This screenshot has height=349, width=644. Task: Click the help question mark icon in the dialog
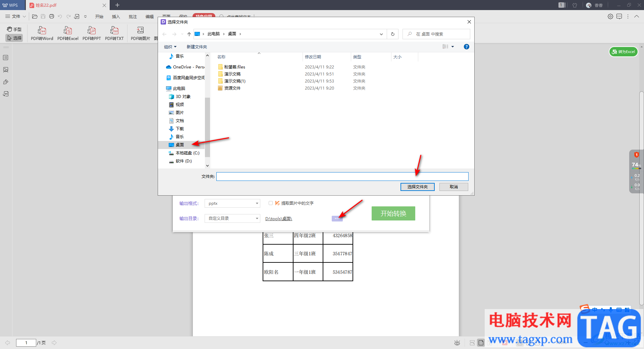point(466,47)
